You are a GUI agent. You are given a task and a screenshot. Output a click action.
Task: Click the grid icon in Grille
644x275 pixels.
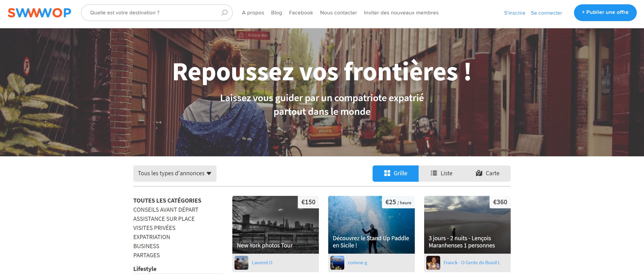387,173
